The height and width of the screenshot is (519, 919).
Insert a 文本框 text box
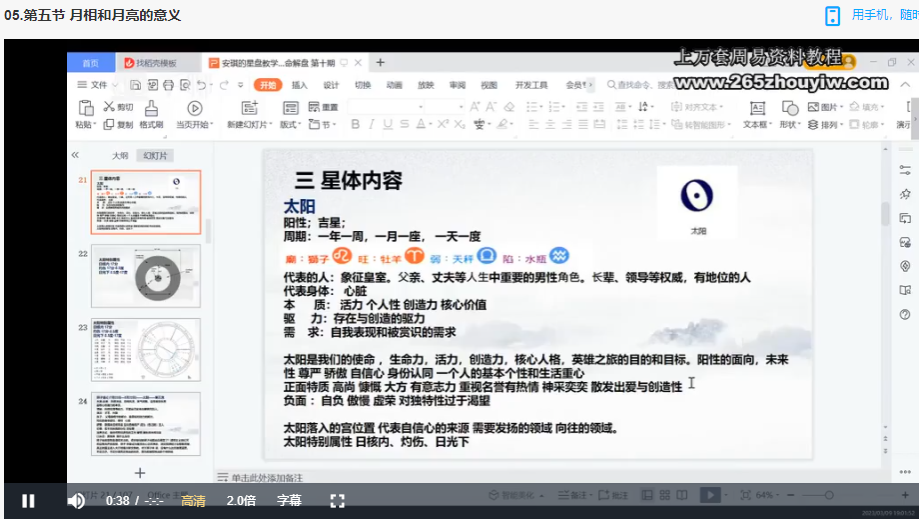[755, 109]
